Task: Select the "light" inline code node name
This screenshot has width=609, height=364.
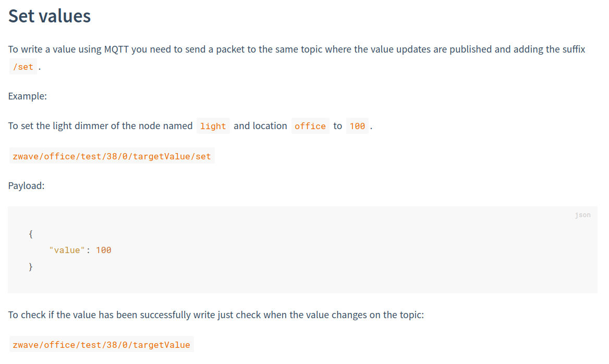Action: (213, 126)
